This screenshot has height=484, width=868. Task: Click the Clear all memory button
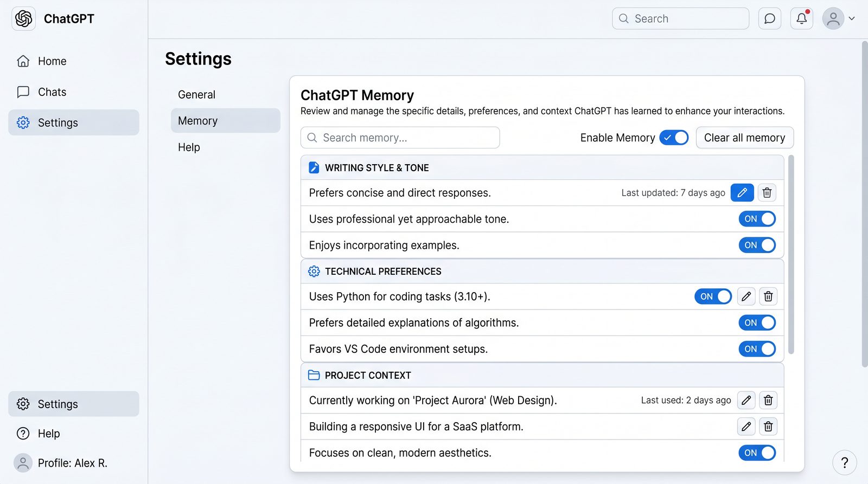click(744, 138)
